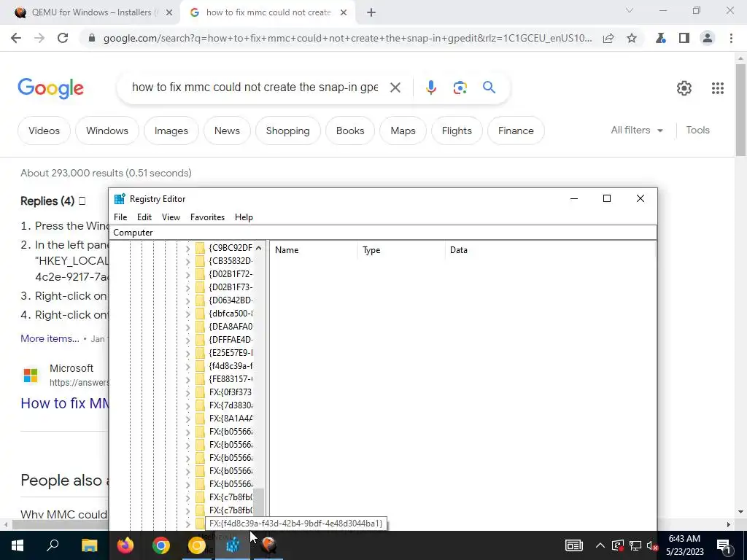Reload the Google search page
Image resolution: width=747 pixels, height=560 pixels.
63,38
